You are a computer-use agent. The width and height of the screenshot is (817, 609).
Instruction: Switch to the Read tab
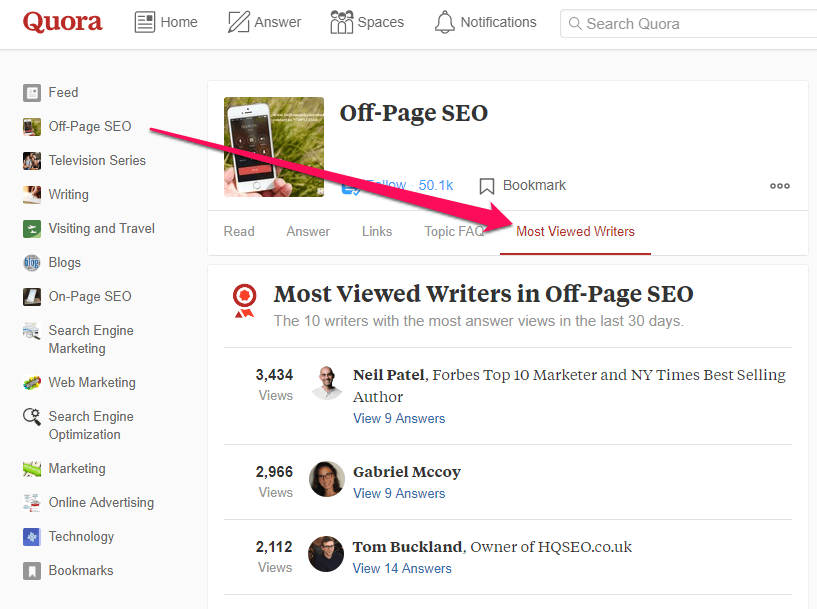[x=239, y=231]
